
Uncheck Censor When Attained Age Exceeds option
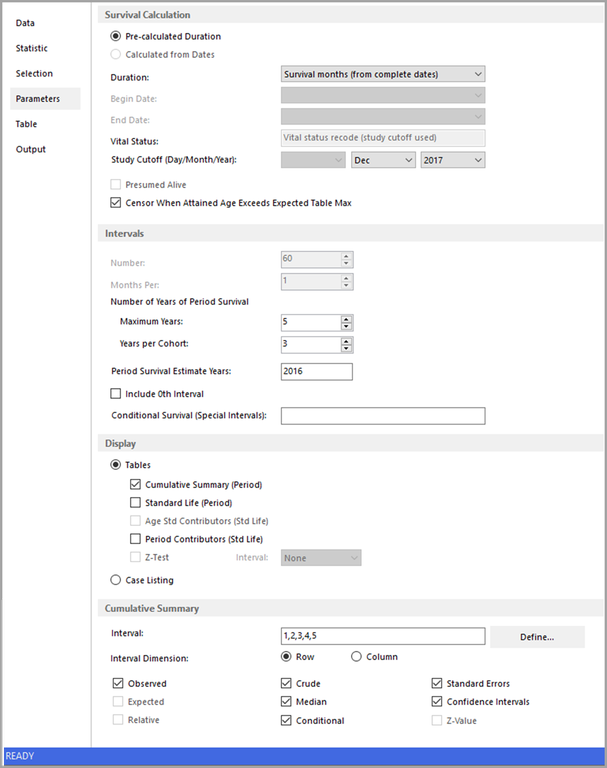click(116, 202)
